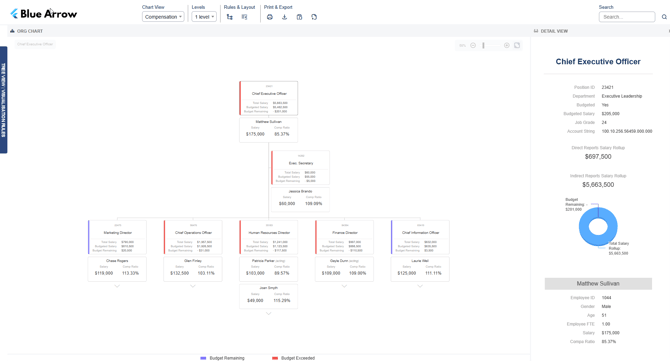Click the Chief Executive Officer breadcrumb

(35, 44)
